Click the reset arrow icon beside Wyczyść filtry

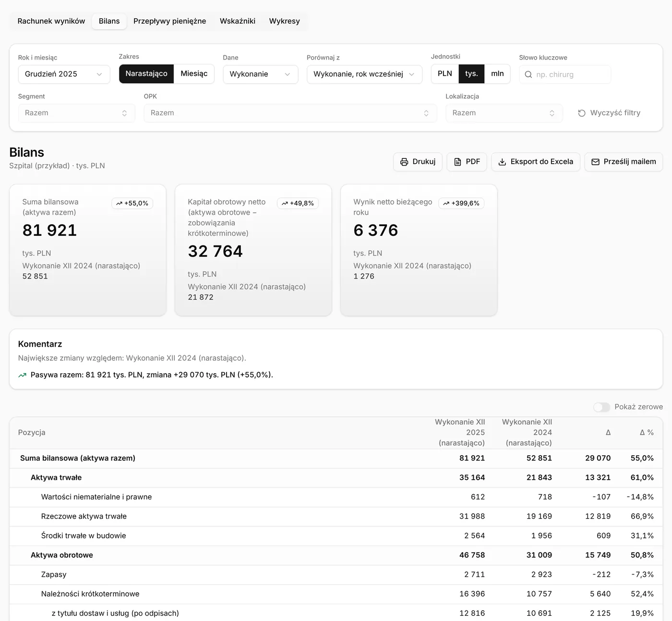[582, 113]
